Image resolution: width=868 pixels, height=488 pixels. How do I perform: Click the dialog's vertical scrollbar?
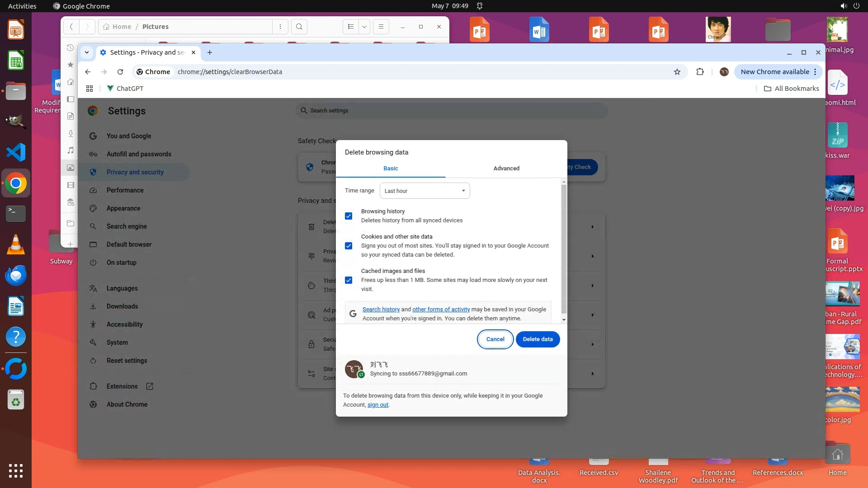[563, 249]
